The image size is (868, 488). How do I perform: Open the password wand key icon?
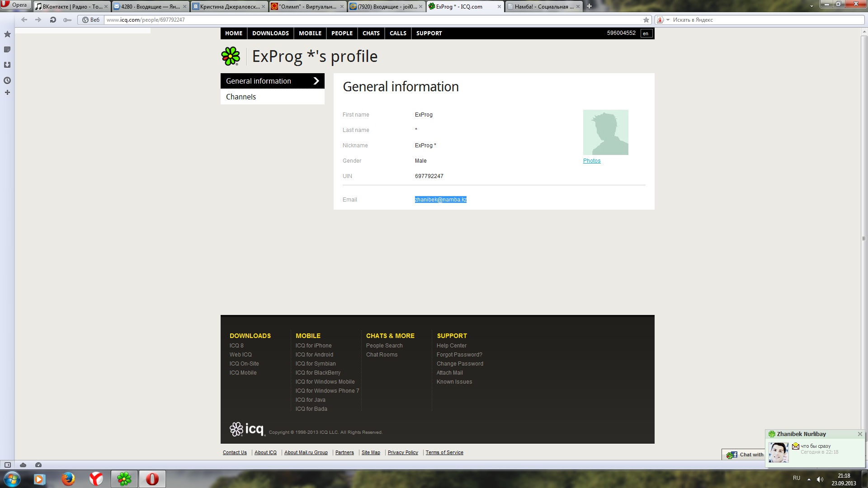click(x=67, y=20)
